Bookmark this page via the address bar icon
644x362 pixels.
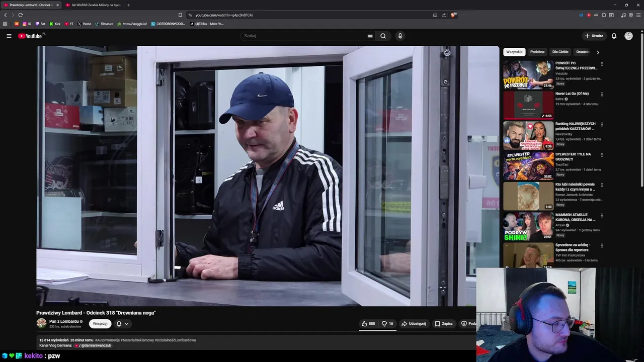point(180,15)
